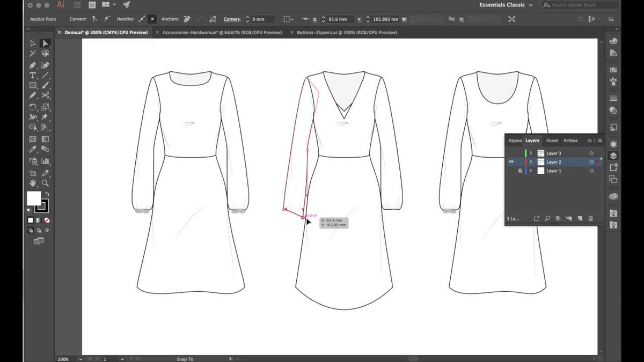The image size is (644, 362).
Task: Open the Layers icon in the right dock
Action: (x=613, y=156)
